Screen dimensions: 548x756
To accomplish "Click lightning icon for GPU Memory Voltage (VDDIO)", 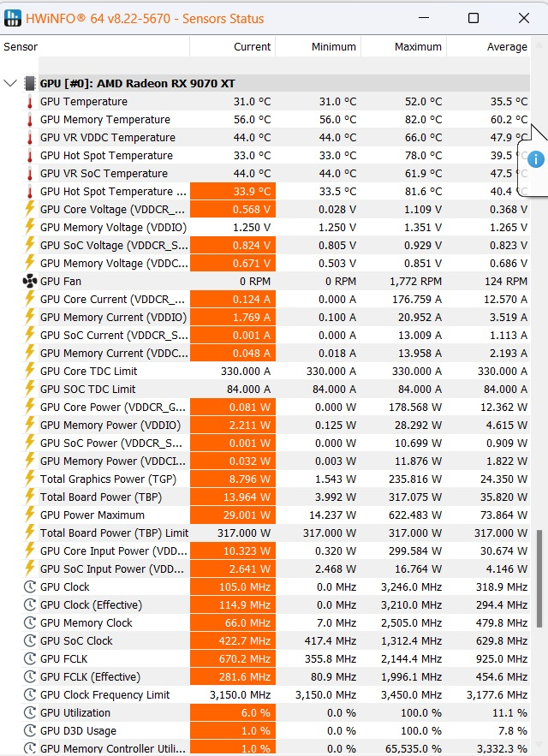I will (29, 227).
